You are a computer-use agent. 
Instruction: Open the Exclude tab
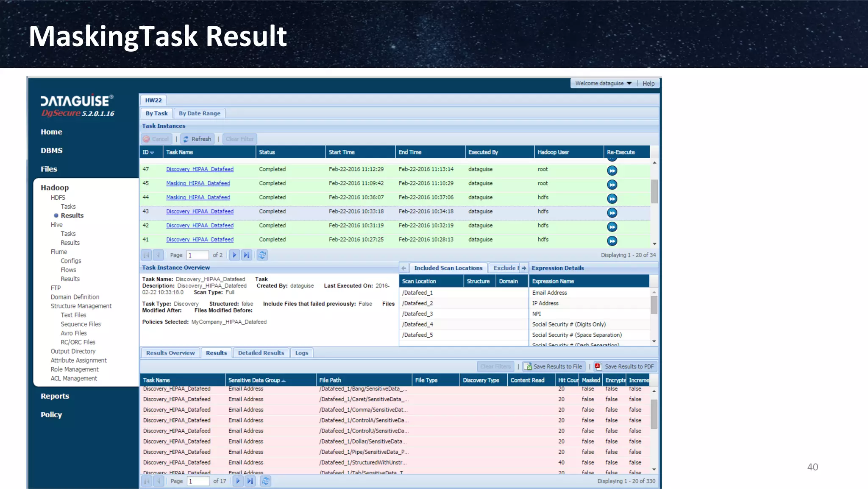click(504, 268)
